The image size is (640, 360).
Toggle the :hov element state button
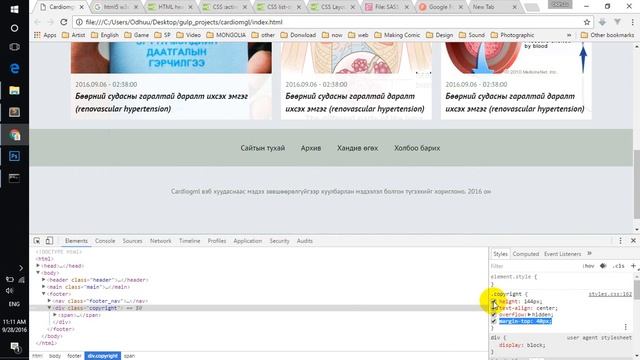(x=588, y=266)
